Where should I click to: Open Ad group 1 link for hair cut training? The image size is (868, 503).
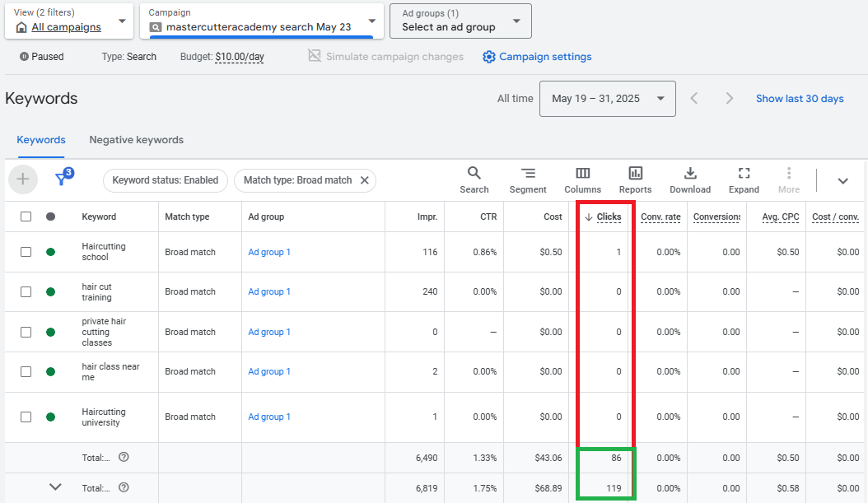pyautogui.click(x=269, y=291)
